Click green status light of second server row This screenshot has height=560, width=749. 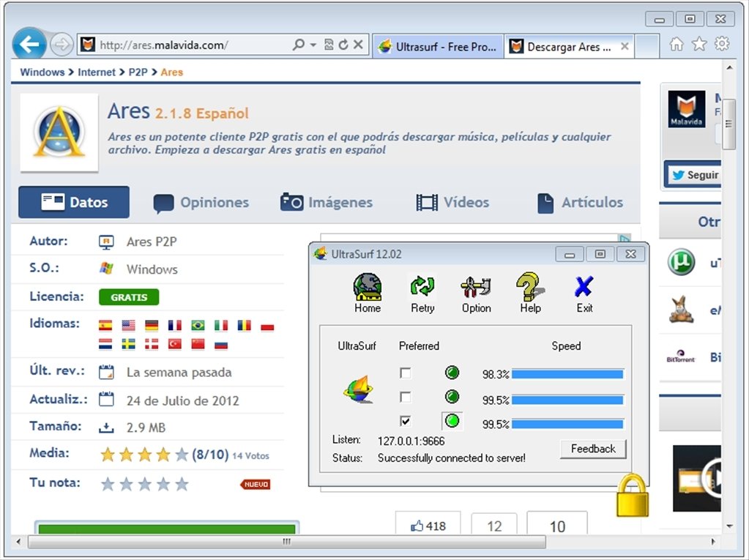[x=452, y=396]
